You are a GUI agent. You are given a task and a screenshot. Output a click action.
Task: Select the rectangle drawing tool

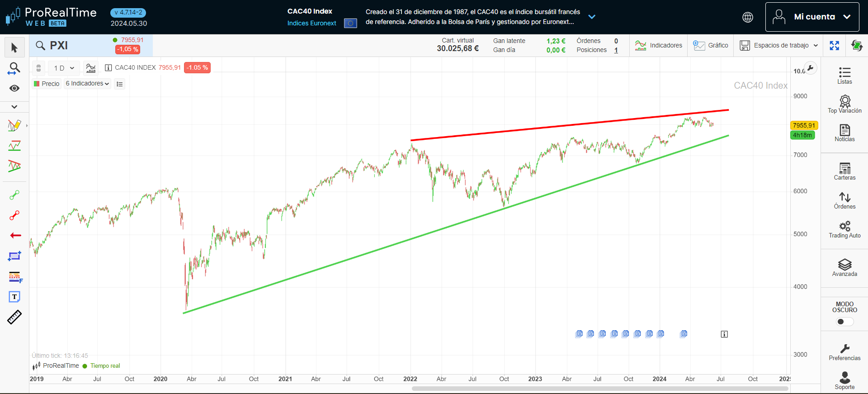pyautogui.click(x=14, y=256)
